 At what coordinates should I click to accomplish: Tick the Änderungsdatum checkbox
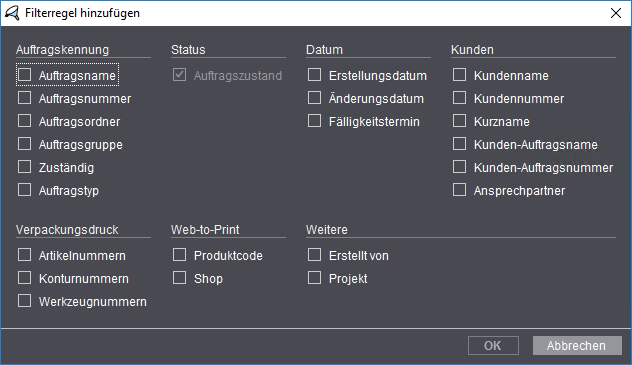pyautogui.click(x=314, y=97)
